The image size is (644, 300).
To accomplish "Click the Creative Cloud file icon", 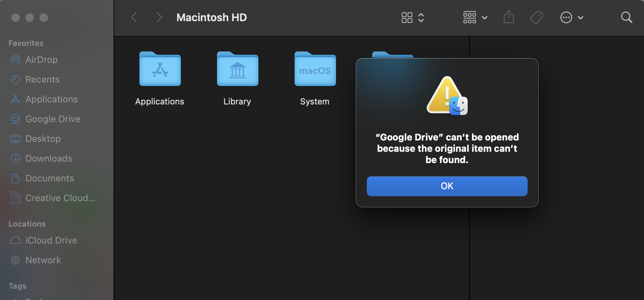I will [16, 198].
